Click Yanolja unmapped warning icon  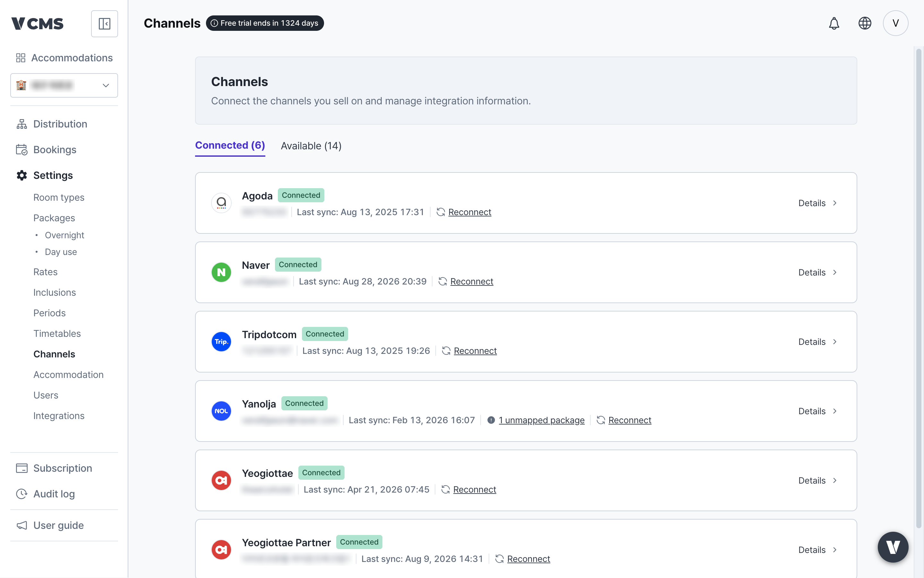pyautogui.click(x=491, y=420)
